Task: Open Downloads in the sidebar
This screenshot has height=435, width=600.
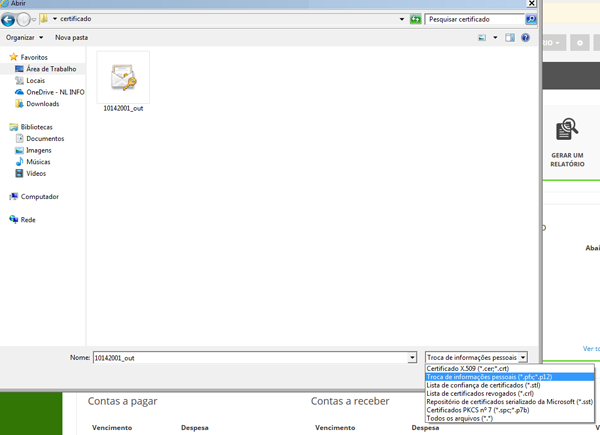Action: click(x=37, y=104)
